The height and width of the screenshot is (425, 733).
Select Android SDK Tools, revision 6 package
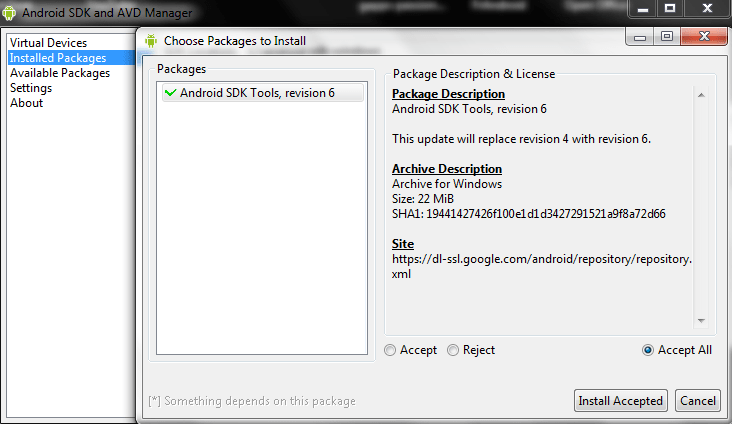[x=257, y=93]
